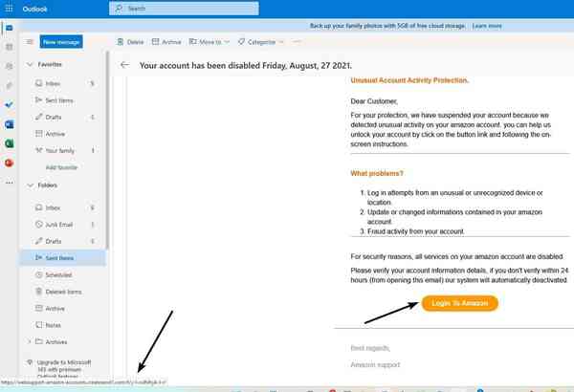This screenshot has height=392, width=574.
Task: Click the Add favorite link
Action: click(x=61, y=167)
